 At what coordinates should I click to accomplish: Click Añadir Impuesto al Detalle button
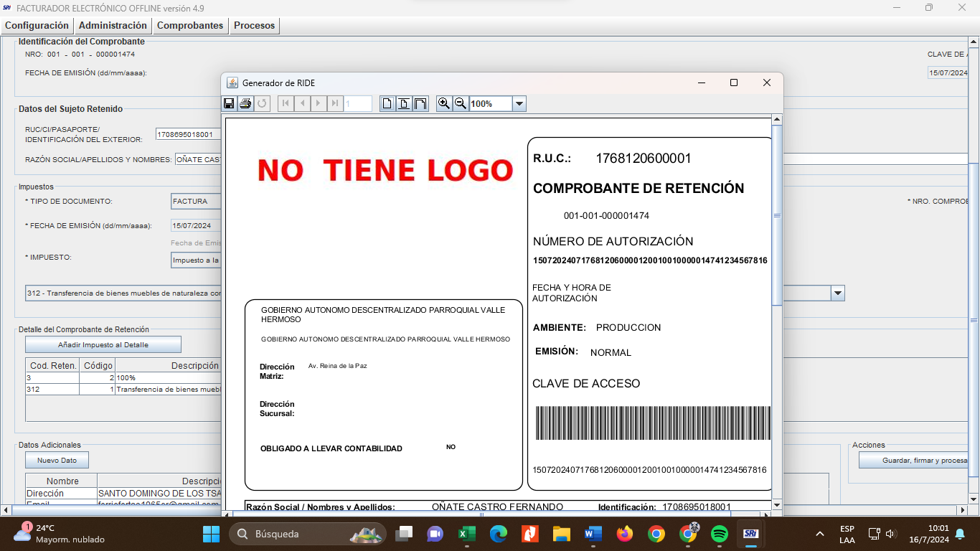tap(103, 345)
